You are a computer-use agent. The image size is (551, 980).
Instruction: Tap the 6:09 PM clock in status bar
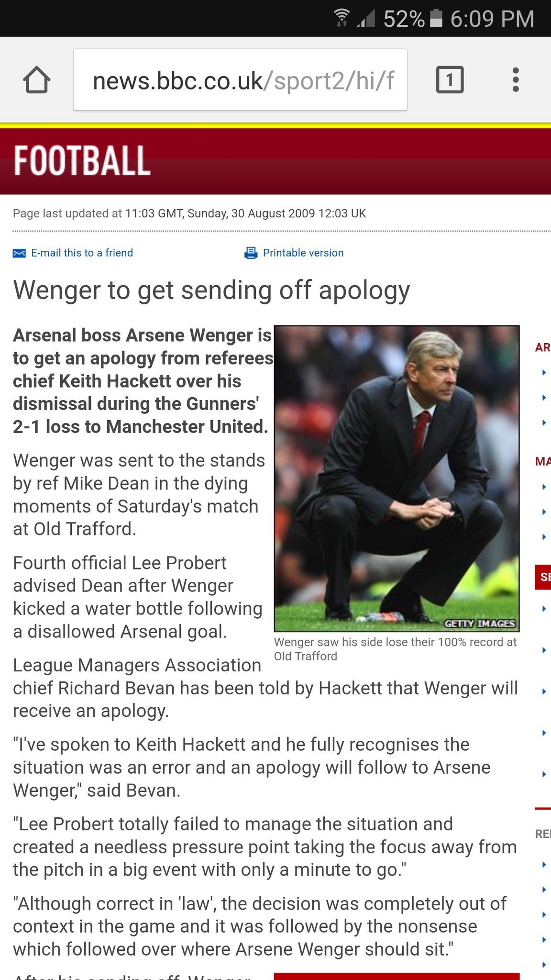492,19
